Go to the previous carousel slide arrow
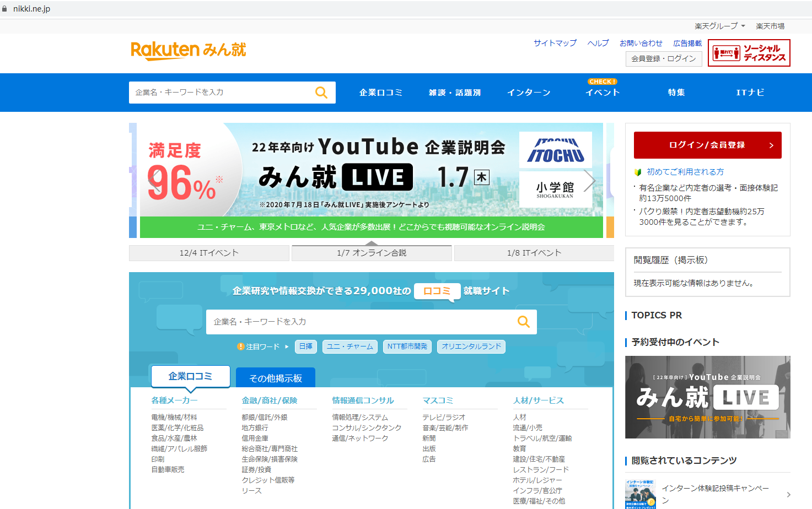This screenshot has width=812, height=509. (154, 181)
